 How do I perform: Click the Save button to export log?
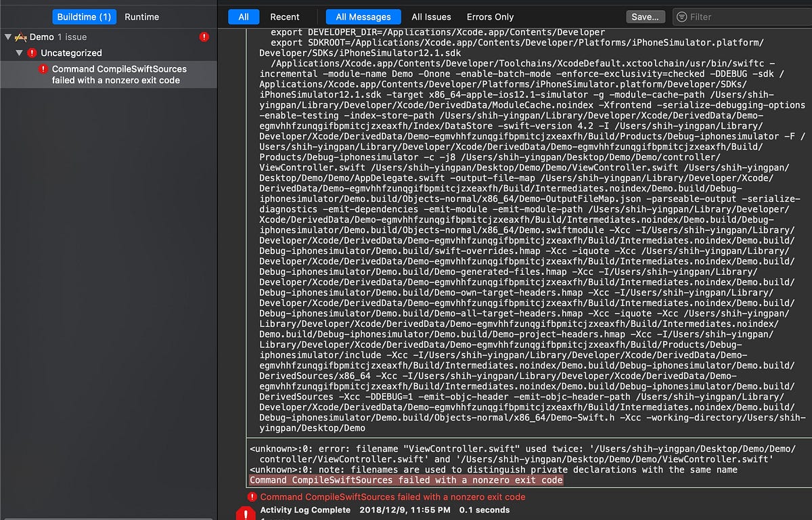coord(644,16)
